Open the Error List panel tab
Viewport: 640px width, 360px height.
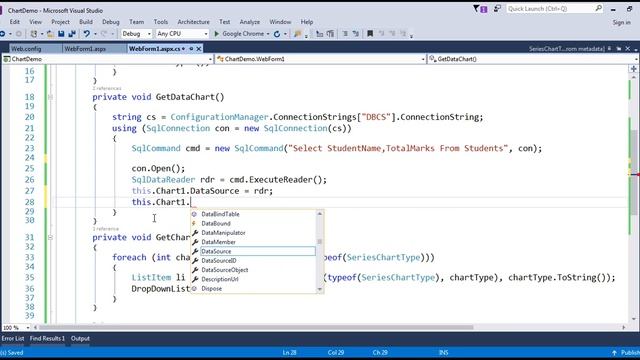coord(13,338)
